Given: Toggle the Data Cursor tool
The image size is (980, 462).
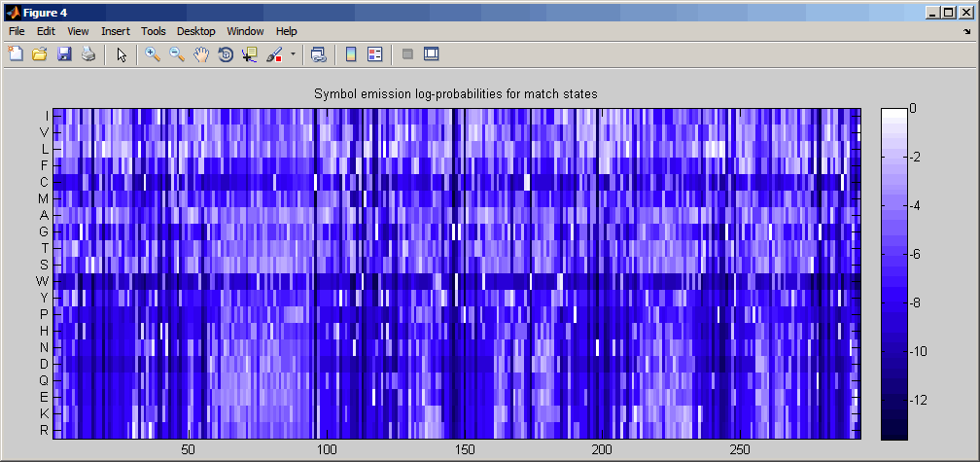Looking at the screenshot, I should click(250, 54).
